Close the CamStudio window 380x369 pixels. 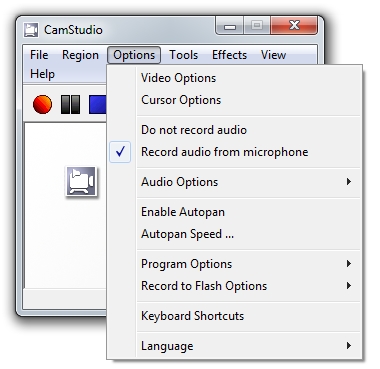[294, 26]
